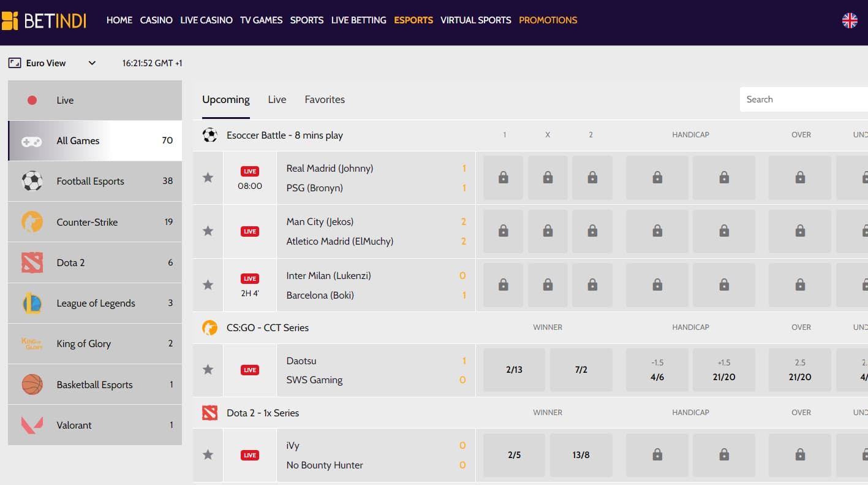The image size is (868, 485).
Task: Click locked option 1 for Real Madrid match
Action: pyautogui.click(x=504, y=178)
